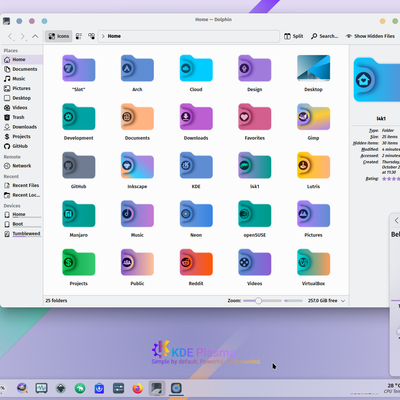Open the Pictures folder icon in grid
Image resolution: width=400 pixels, height=400 pixels.
(313, 214)
